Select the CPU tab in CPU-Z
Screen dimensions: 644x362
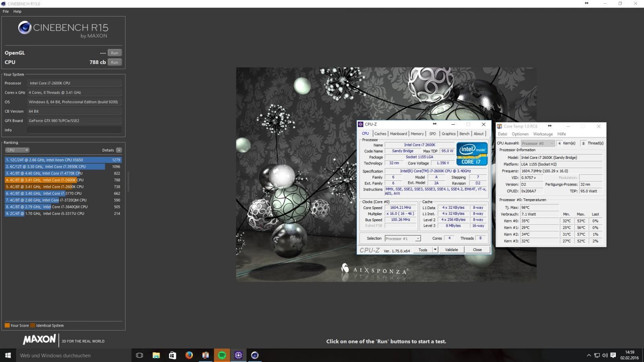tap(365, 134)
